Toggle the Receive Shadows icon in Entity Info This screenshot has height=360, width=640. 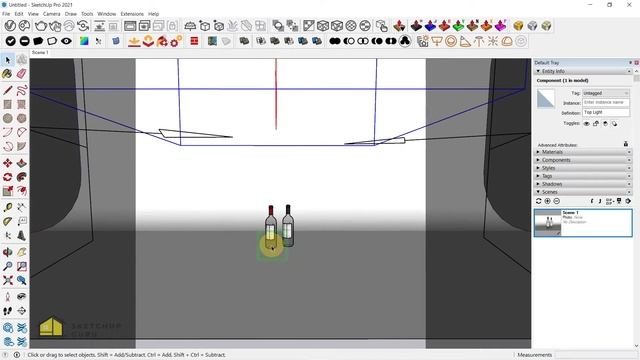(605, 124)
